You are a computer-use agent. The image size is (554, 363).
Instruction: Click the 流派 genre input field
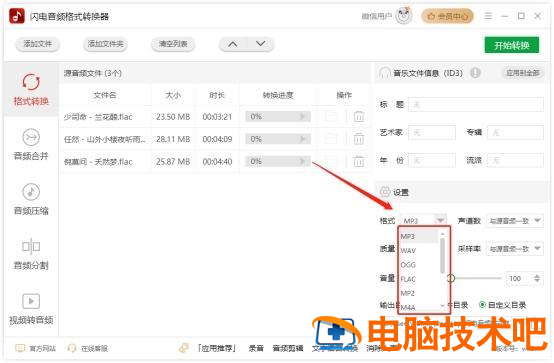click(x=515, y=160)
